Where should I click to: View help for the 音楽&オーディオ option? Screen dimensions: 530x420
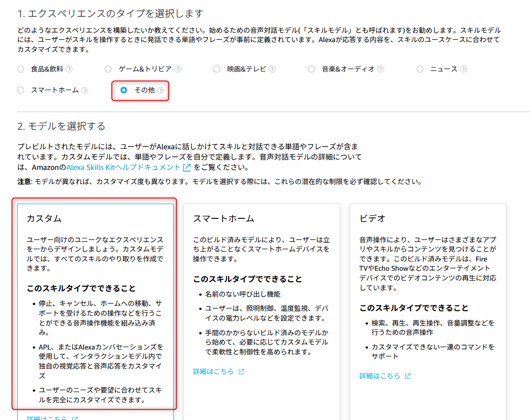380,69
